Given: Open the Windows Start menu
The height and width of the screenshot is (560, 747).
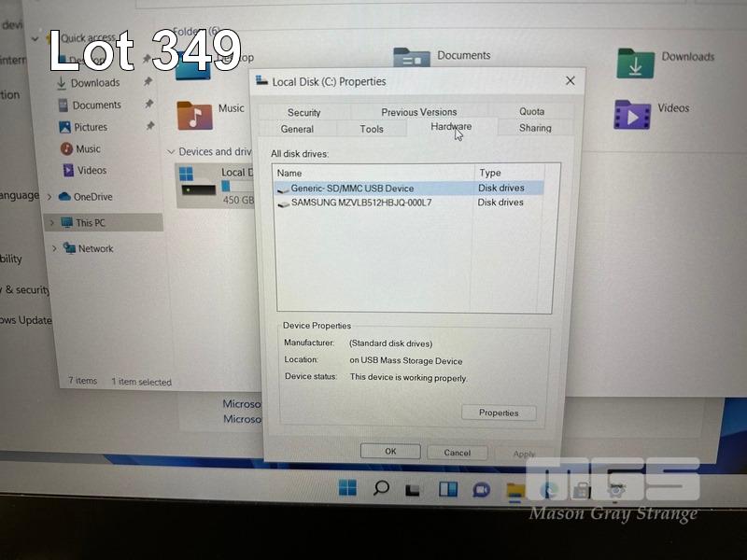Looking at the screenshot, I should (347, 488).
